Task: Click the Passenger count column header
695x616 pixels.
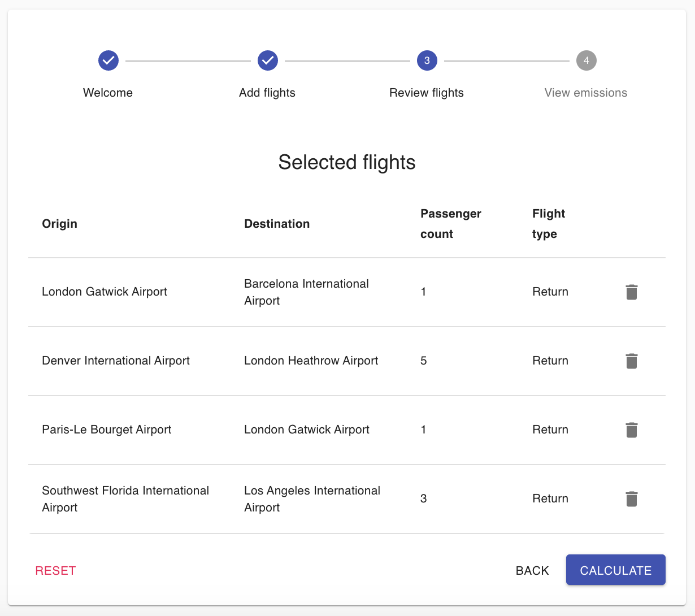Action: tap(451, 224)
